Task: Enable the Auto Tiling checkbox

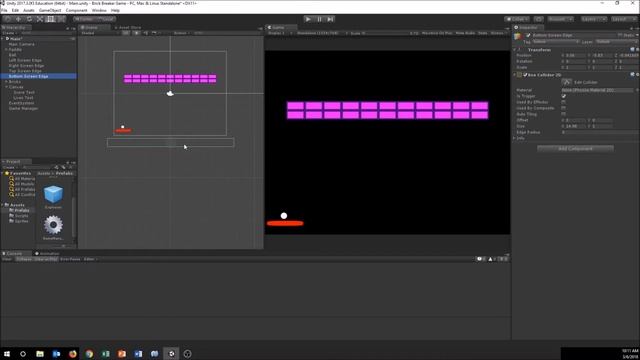Action: coord(564,114)
